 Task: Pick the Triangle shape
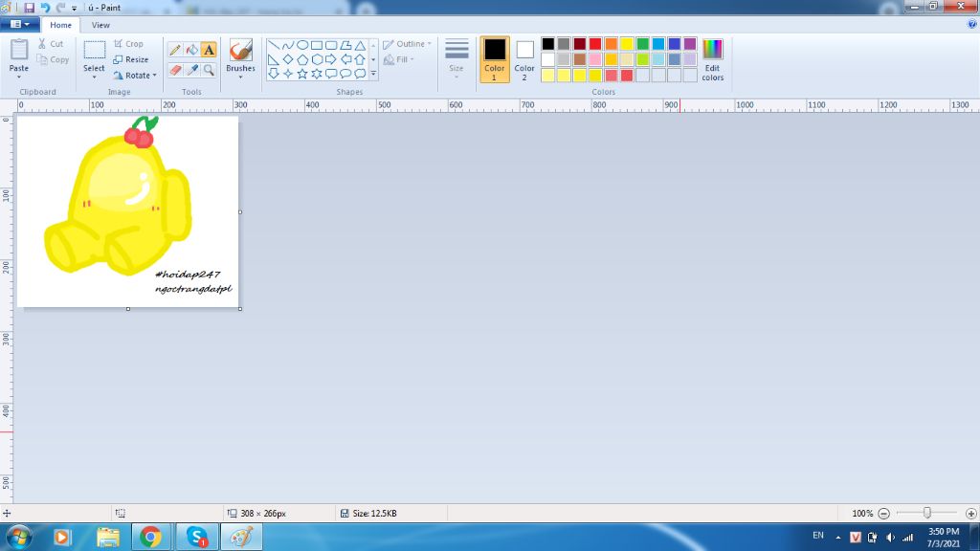360,45
